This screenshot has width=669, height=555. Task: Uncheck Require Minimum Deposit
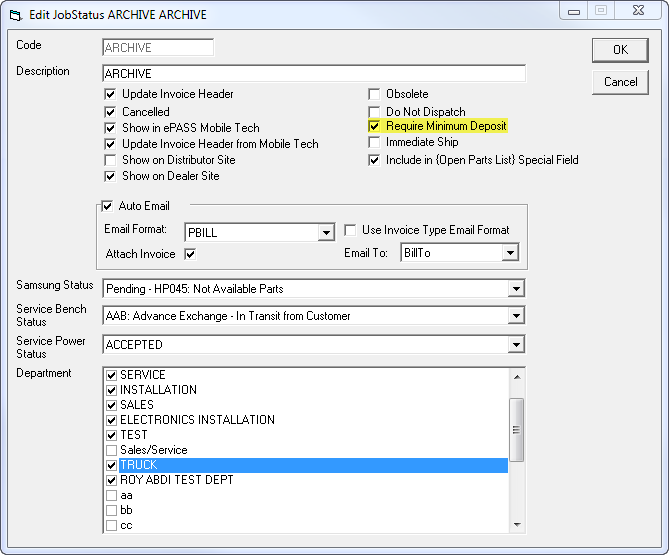tap(374, 126)
